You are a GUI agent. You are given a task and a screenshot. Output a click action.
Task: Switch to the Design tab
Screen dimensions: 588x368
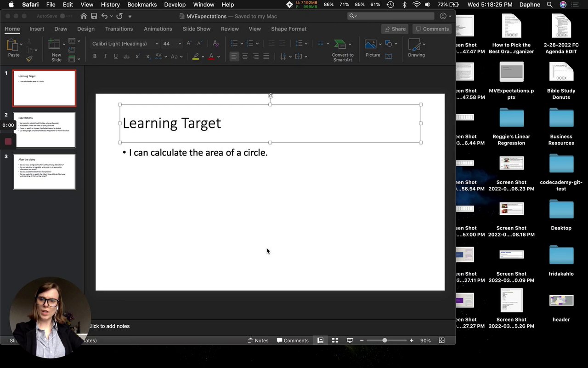click(x=86, y=29)
